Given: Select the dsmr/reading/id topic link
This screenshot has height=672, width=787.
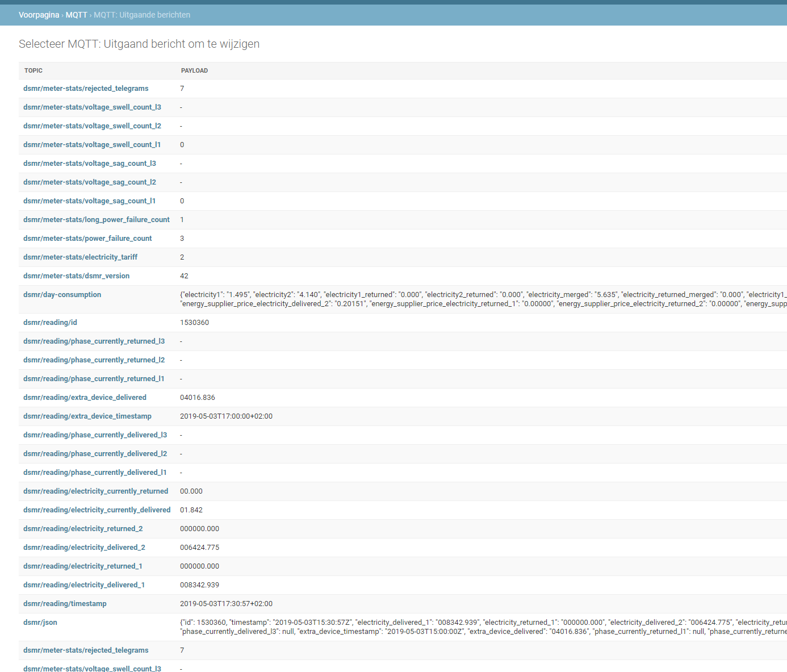Looking at the screenshot, I should (50, 323).
